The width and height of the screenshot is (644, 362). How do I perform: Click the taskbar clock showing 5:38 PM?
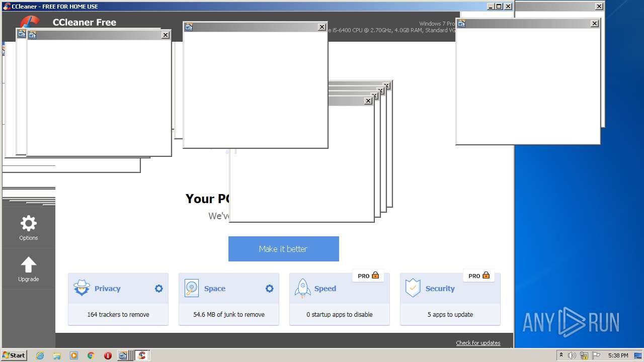[x=618, y=355]
